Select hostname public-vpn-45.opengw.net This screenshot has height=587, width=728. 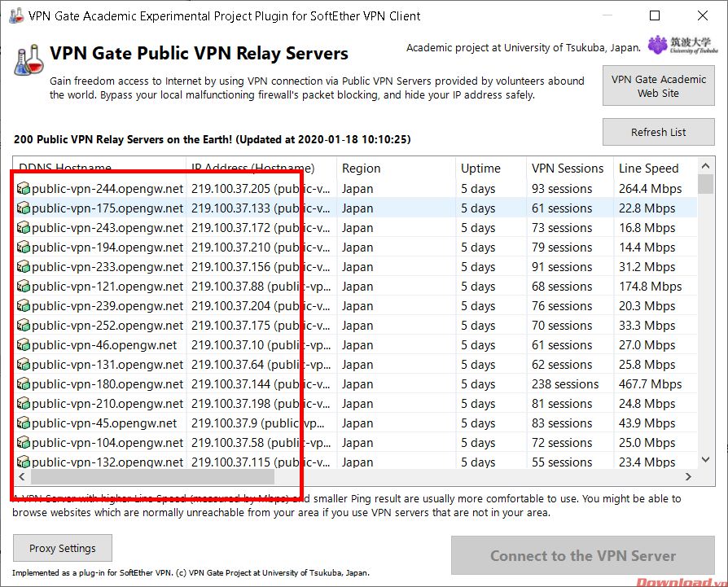click(104, 423)
